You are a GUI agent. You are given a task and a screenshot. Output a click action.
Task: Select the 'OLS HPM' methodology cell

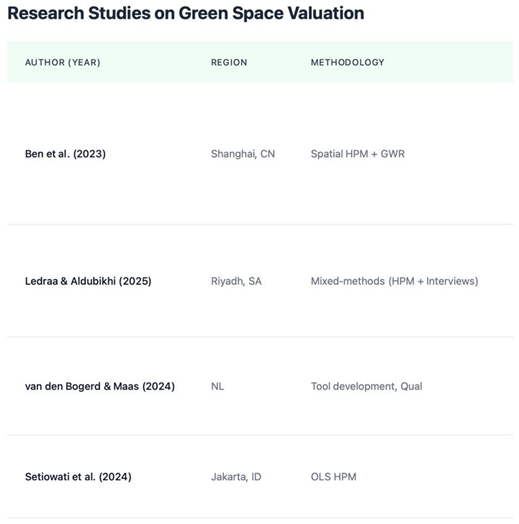334,477
